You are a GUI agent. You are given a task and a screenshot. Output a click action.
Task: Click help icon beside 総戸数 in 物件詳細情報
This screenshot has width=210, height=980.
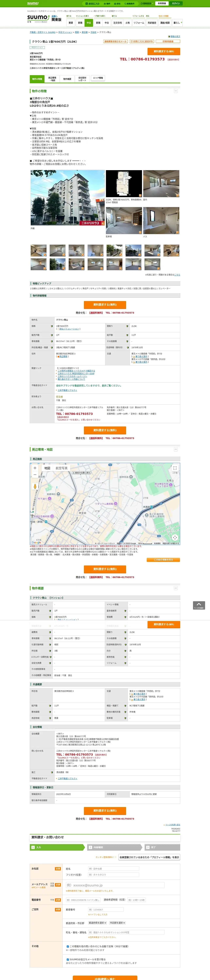(x=127, y=335)
